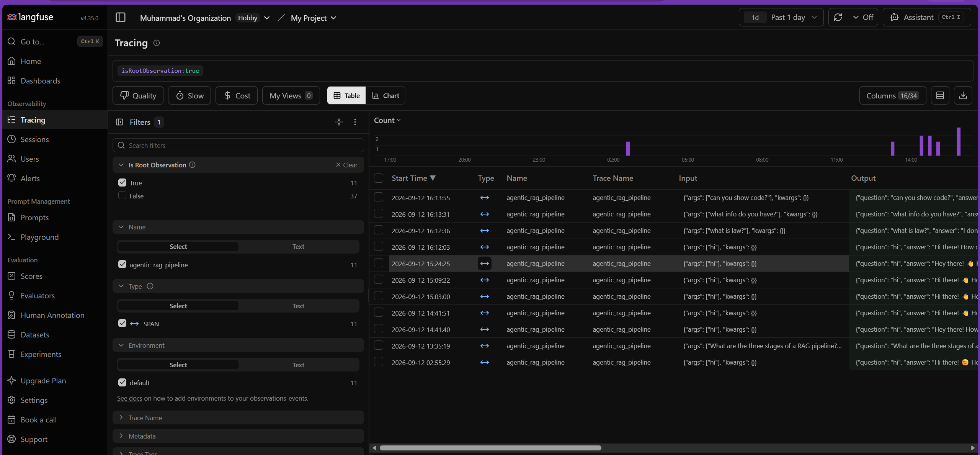Viewport: 980px width, 455px height.
Task: Open the Past 1 day time range dropdown
Action: [781, 18]
